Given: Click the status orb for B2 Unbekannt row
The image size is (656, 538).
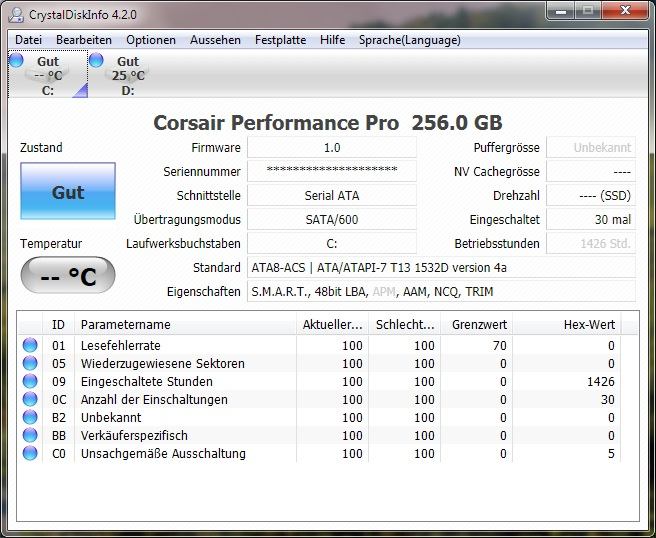Looking at the screenshot, I should click(x=30, y=417).
